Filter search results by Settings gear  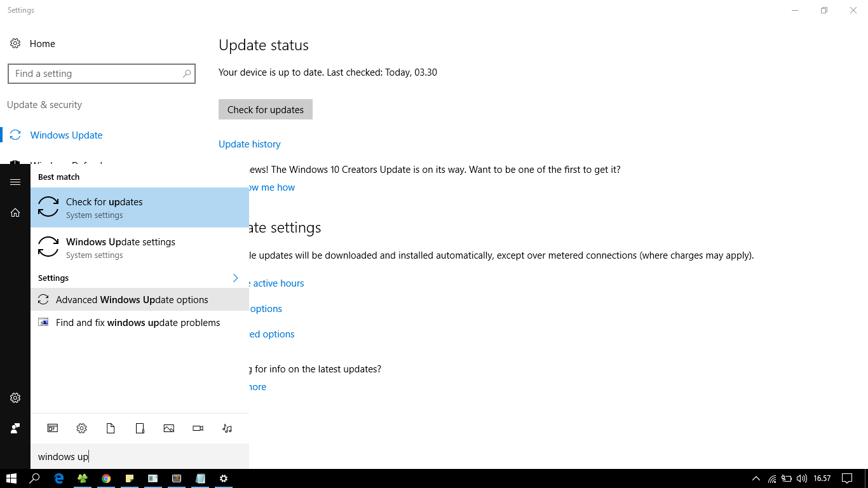click(x=81, y=428)
